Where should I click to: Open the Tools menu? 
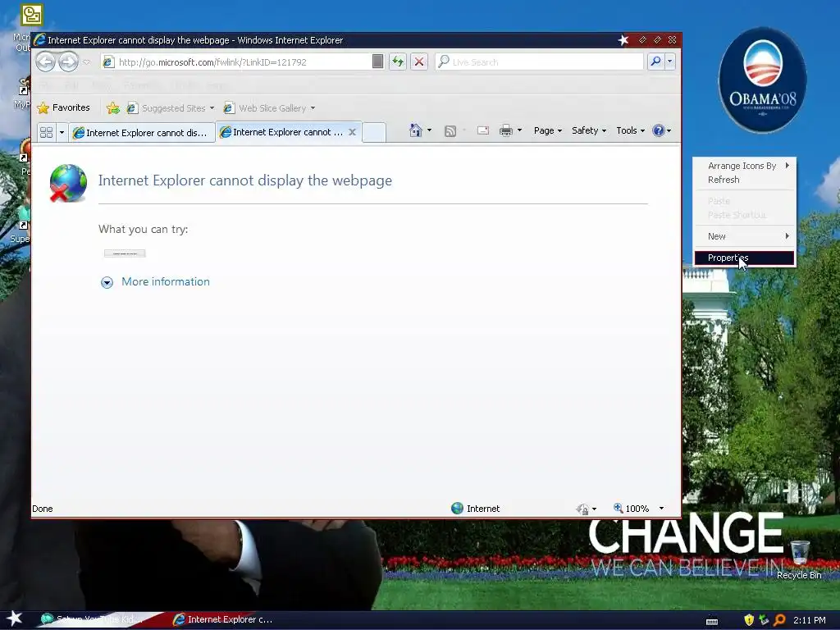point(631,130)
